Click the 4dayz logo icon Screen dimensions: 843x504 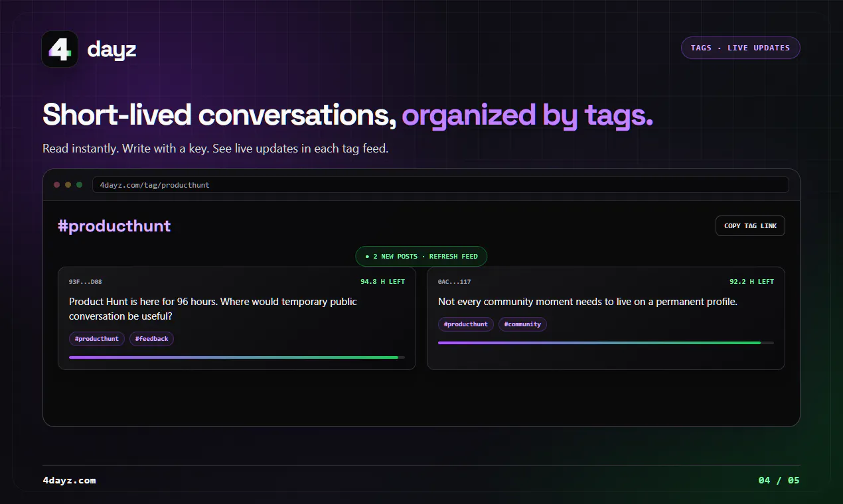pos(60,49)
